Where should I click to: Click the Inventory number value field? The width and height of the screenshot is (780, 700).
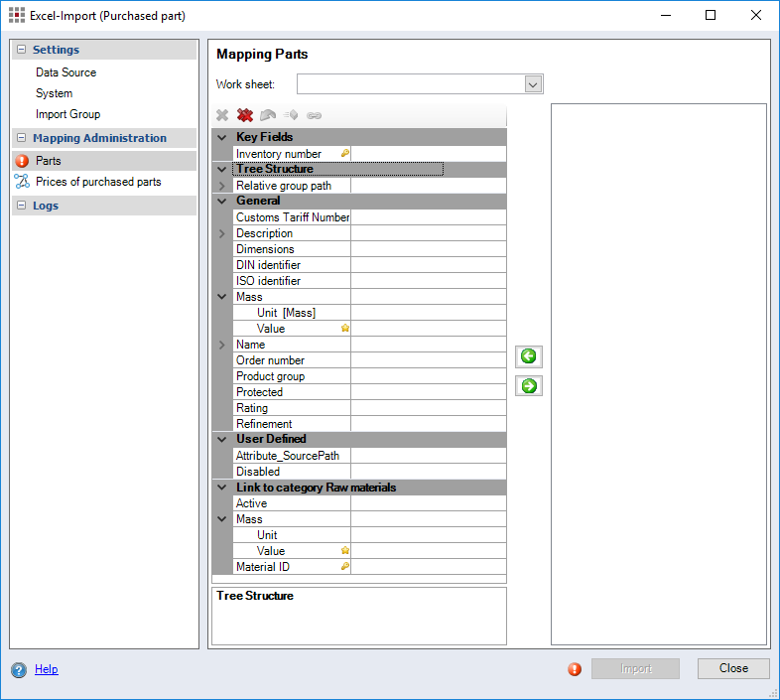pos(428,154)
